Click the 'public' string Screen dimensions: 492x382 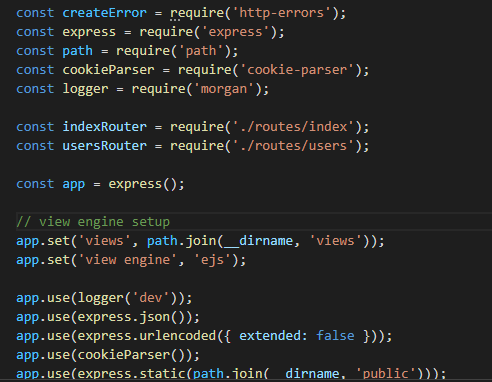coord(386,374)
